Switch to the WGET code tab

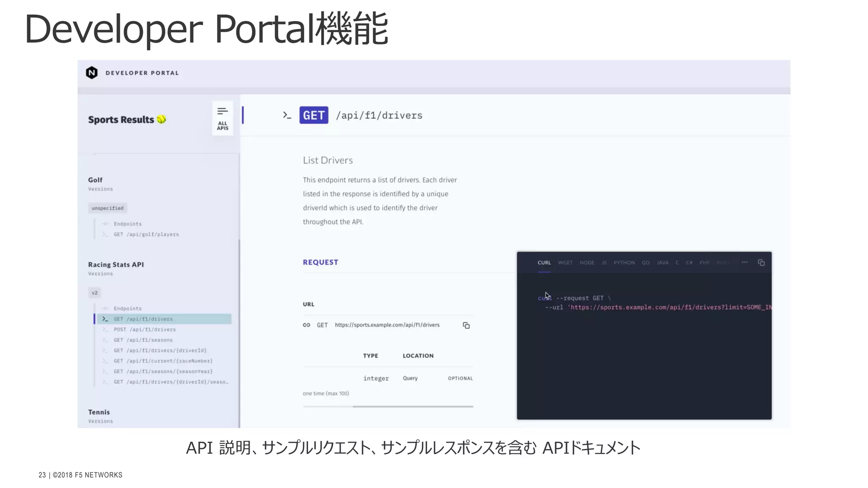point(565,263)
